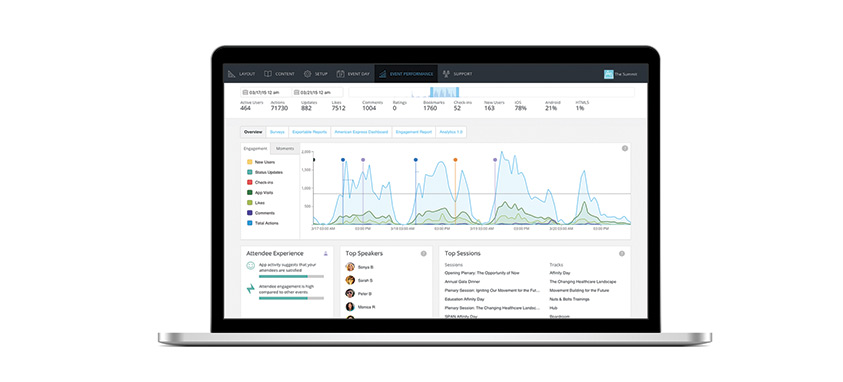Viewport: 843px width, 382px height.
Task: Click the orange moment marker on chart
Action: (455, 160)
